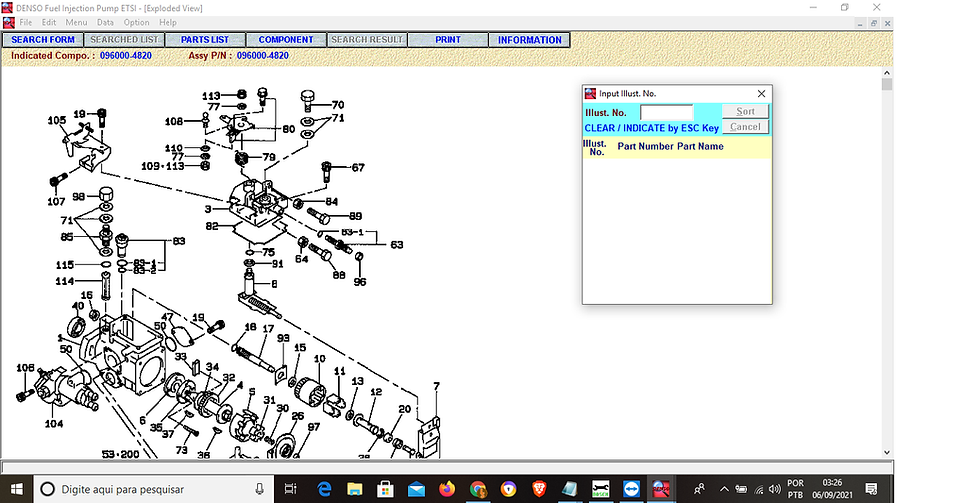Click the Input Illust. No. dialog icon
The width and height of the screenshot is (980, 503).
(590, 93)
